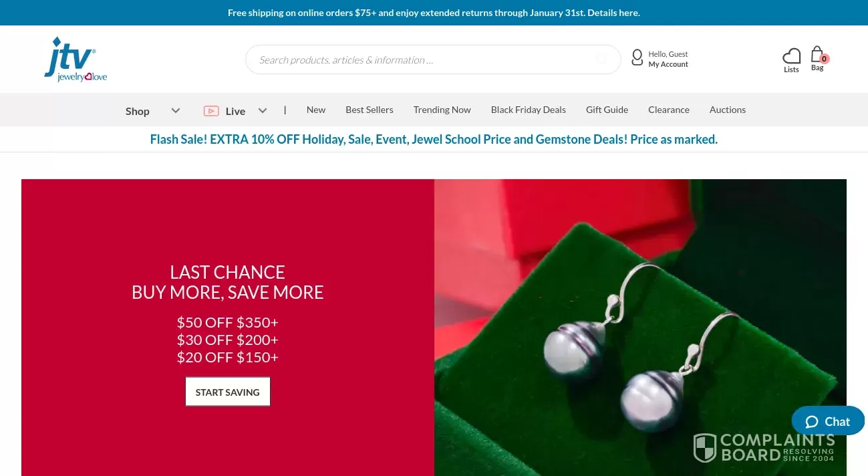This screenshot has width=868, height=476.
Task: Click the My Account person icon
Action: click(x=637, y=57)
